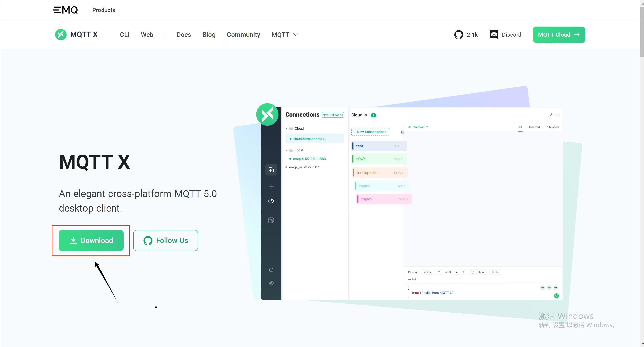Screen dimensions: 644x347
Task: Click New Subscriptions button
Action: tap(370, 132)
